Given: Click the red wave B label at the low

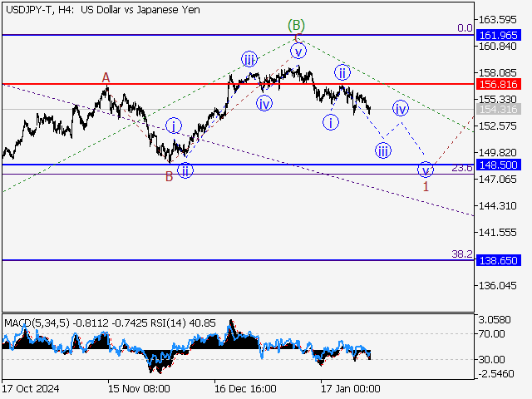Looking at the screenshot, I should click(x=169, y=175).
